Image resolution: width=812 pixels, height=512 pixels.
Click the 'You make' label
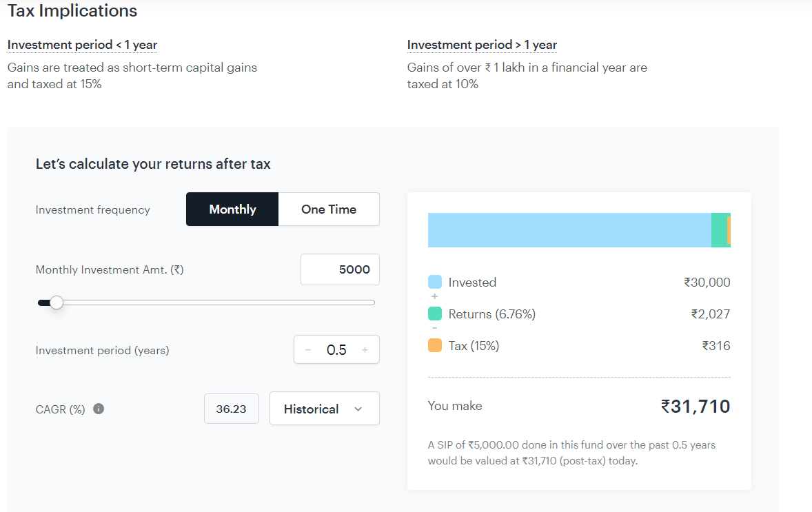pos(455,406)
